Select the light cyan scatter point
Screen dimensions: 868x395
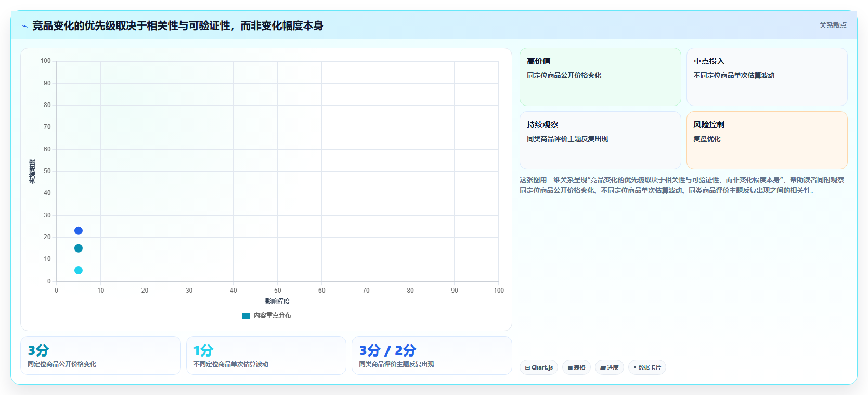coord(79,270)
